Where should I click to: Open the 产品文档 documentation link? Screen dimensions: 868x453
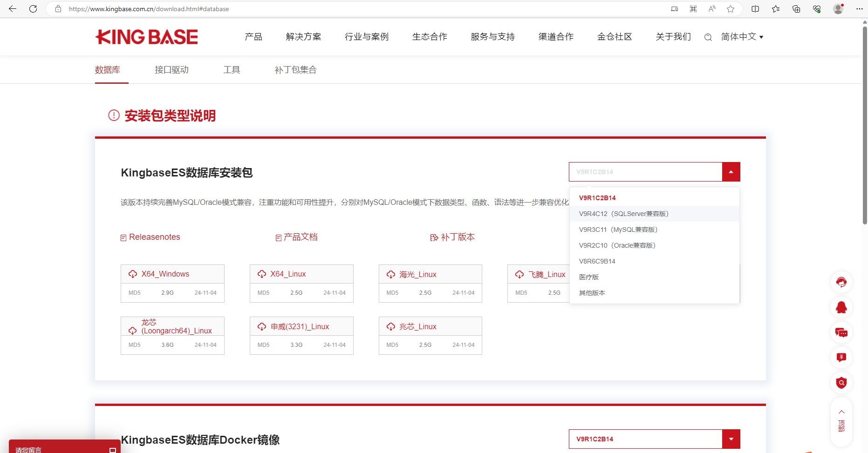point(300,237)
